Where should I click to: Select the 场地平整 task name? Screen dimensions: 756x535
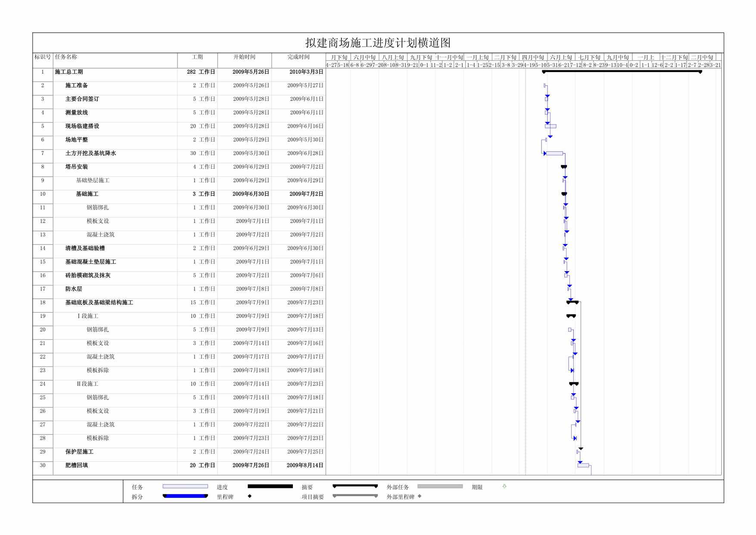pyautogui.click(x=76, y=140)
